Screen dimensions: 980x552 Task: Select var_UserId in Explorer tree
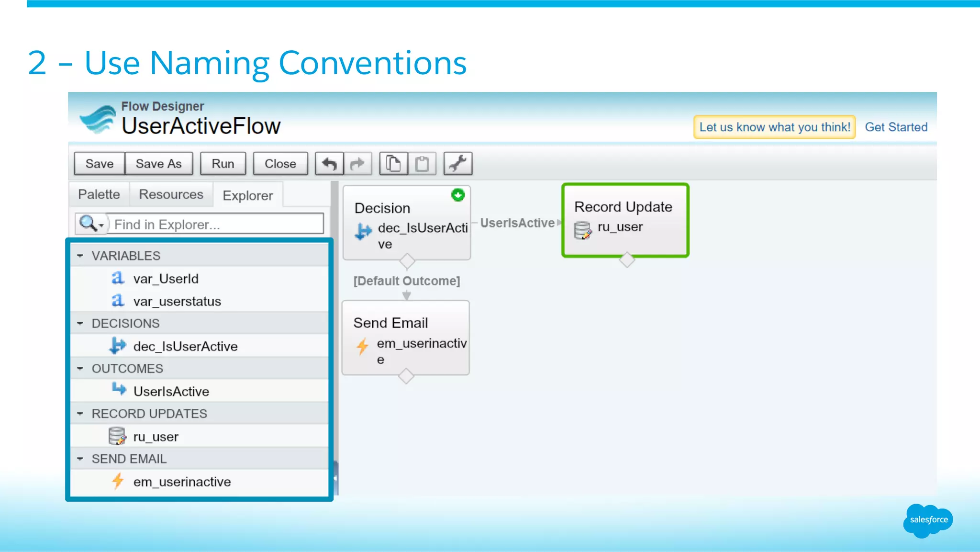(x=199, y=278)
